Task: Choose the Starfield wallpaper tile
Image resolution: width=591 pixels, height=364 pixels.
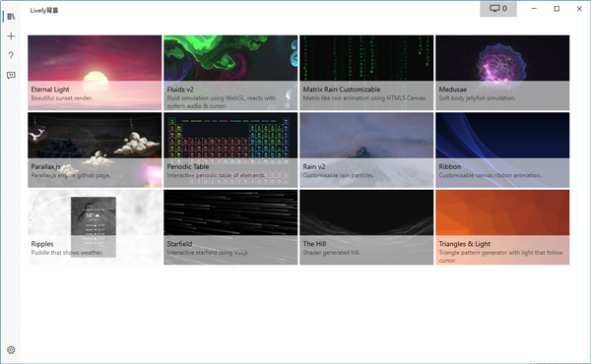Action: coord(230,227)
